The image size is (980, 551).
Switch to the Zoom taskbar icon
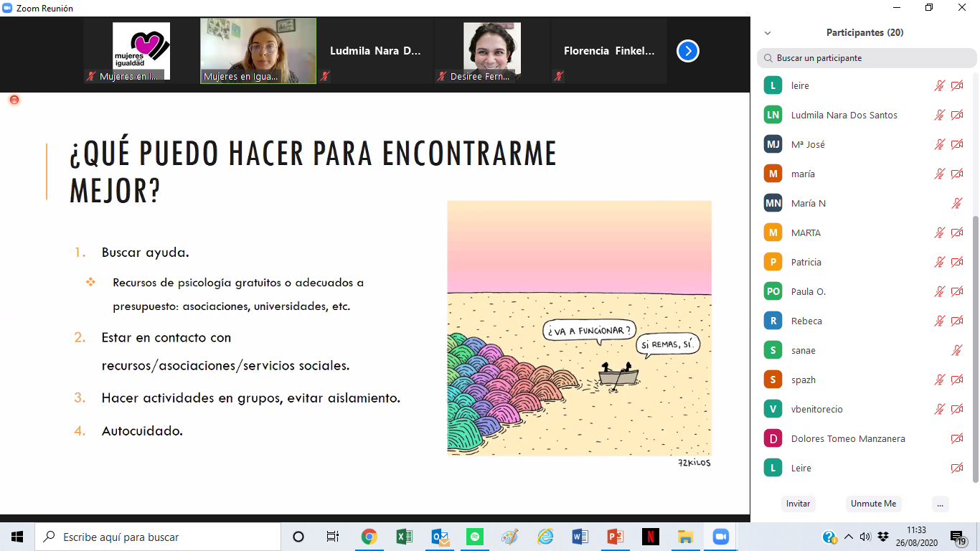[720, 537]
